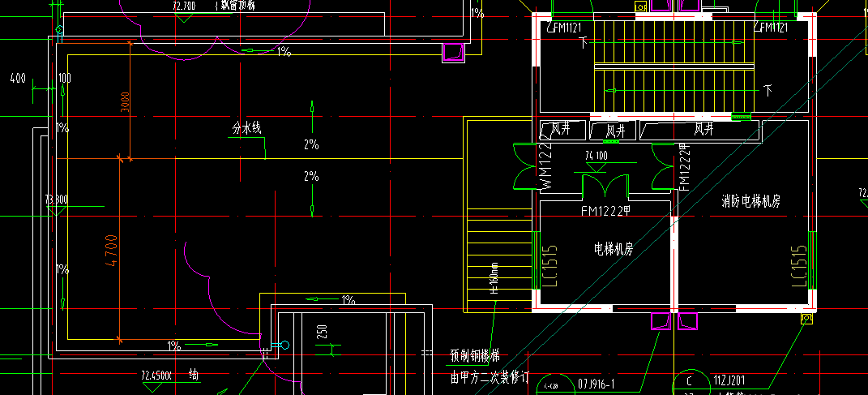Click the 分水线 label
This screenshot has width=868, height=395.
tap(246, 128)
